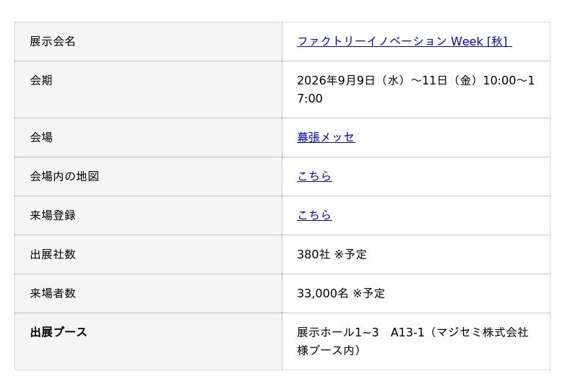578x392 pixels.
Task: Click the 来場登録 label
Action: 53,215
